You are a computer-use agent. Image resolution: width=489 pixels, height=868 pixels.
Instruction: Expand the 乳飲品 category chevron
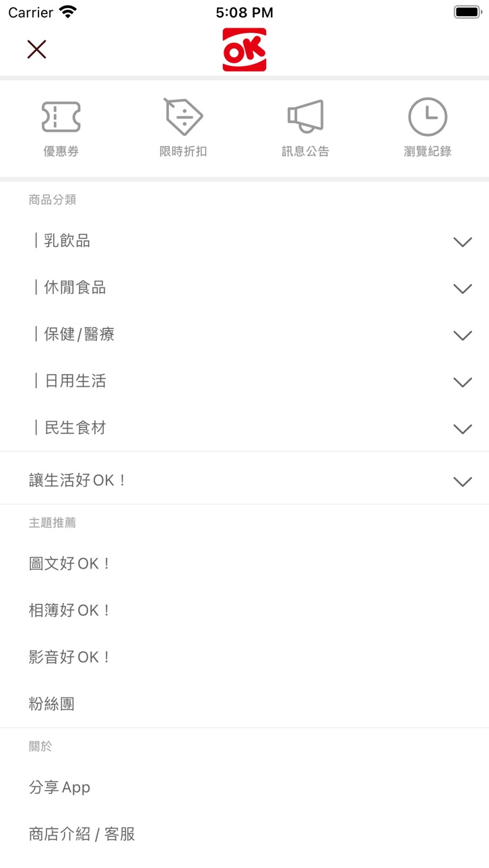click(463, 242)
